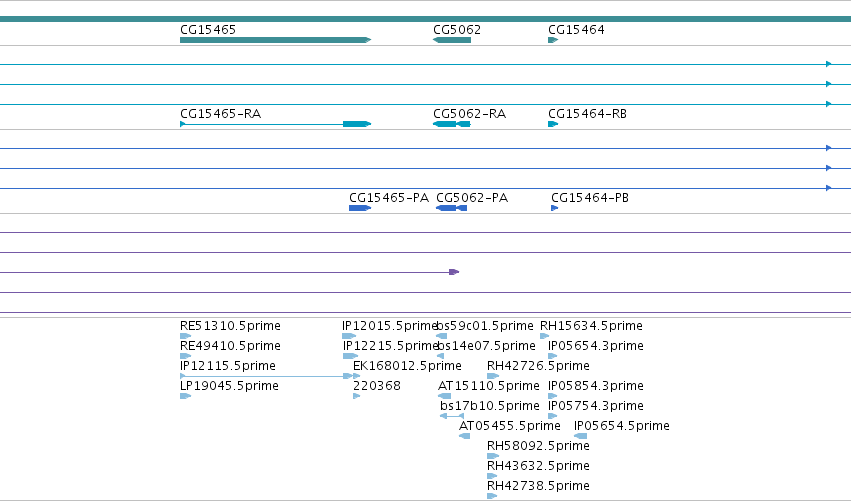The height and width of the screenshot is (501, 851).
Task: Click the arrow glyph under 220368
Action: coord(357,396)
